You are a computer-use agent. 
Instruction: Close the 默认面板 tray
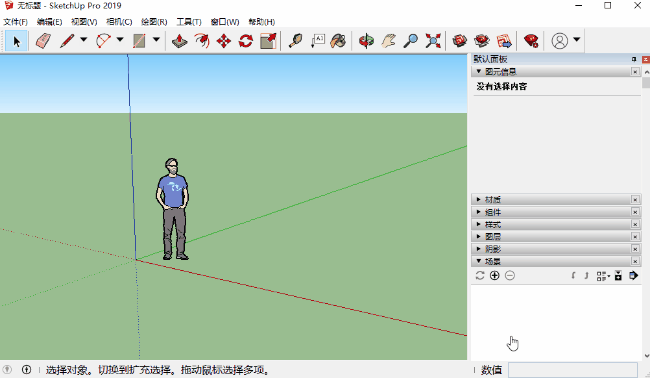pos(645,60)
